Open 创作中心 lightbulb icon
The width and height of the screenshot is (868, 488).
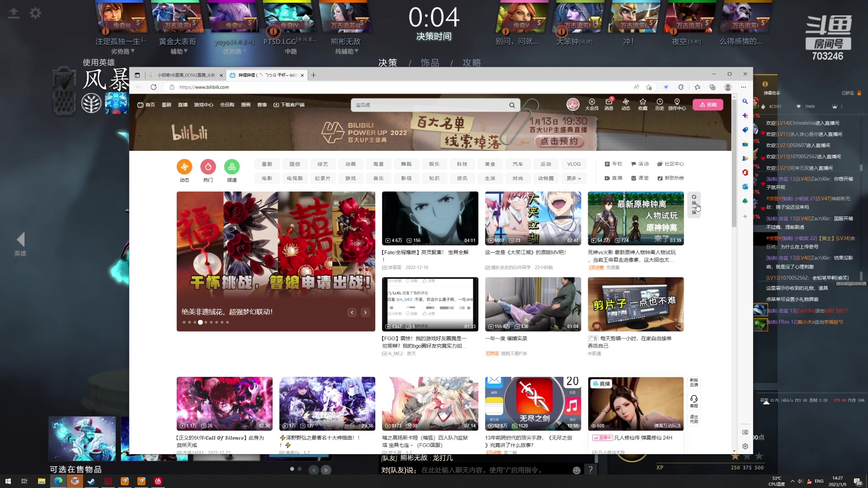tap(677, 104)
